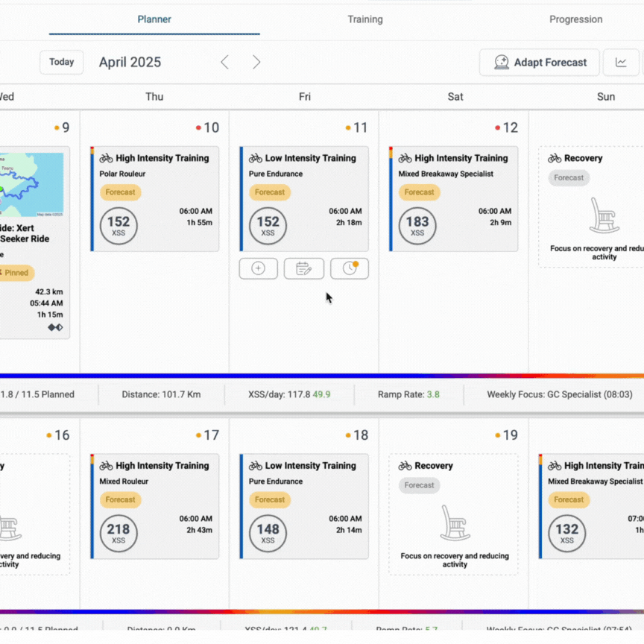Click bike icon on Recovery card under date 12's neighbor Sun
Viewport: 644px width, 644px height.
[x=555, y=158]
